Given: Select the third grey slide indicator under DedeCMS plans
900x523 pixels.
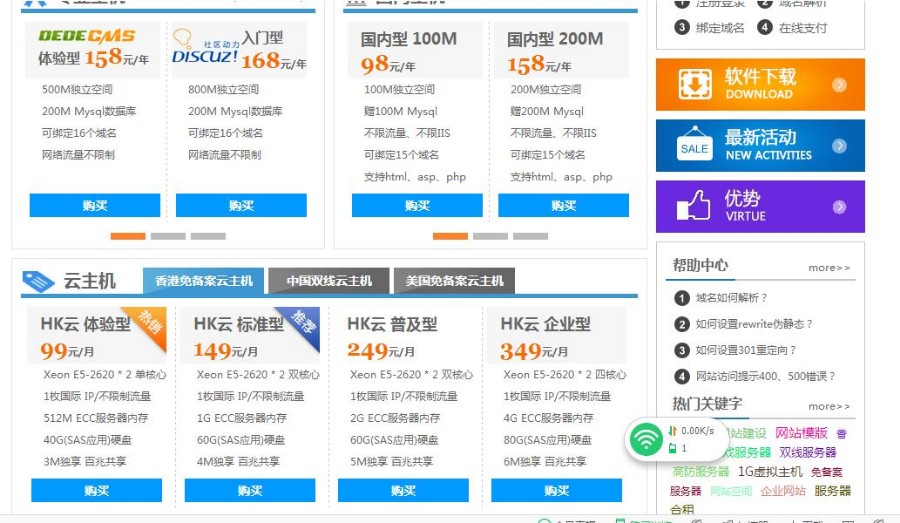Looking at the screenshot, I should pos(208,236).
